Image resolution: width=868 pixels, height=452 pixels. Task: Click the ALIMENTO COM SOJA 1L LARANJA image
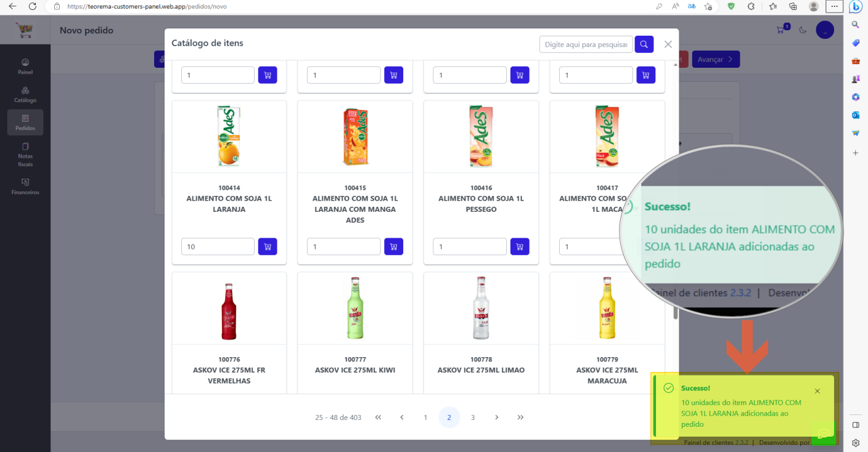click(x=229, y=136)
